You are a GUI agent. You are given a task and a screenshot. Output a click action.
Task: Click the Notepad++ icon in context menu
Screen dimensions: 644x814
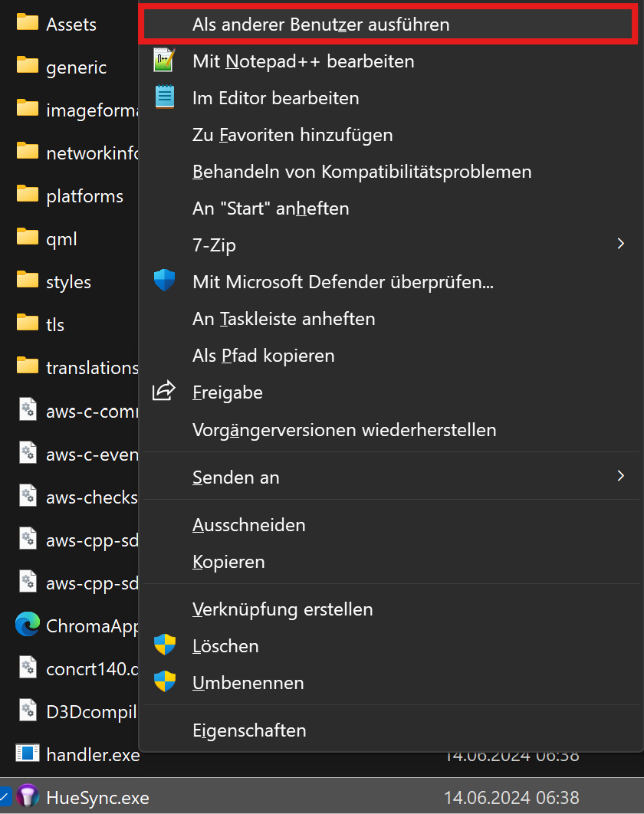165,61
